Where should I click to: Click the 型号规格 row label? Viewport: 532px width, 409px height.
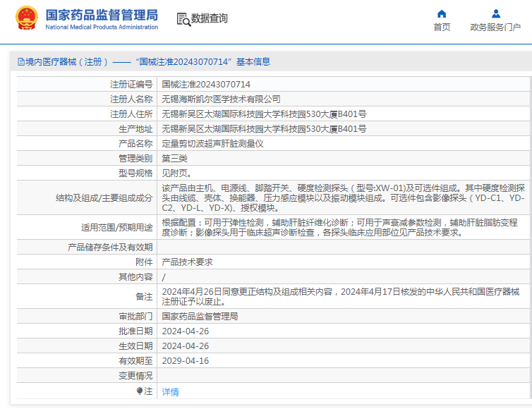point(135,173)
